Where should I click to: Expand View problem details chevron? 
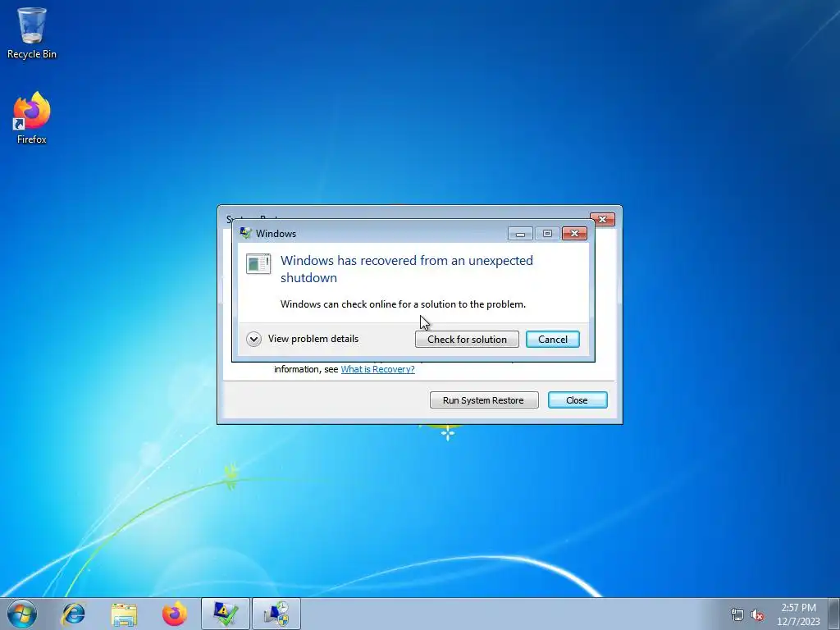coord(254,339)
